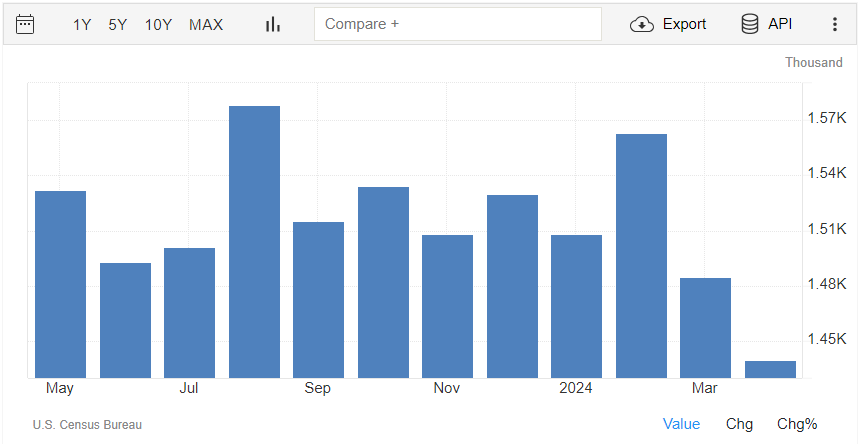Select the 5Y time range
The width and height of the screenshot is (859, 444).
coord(117,25)
